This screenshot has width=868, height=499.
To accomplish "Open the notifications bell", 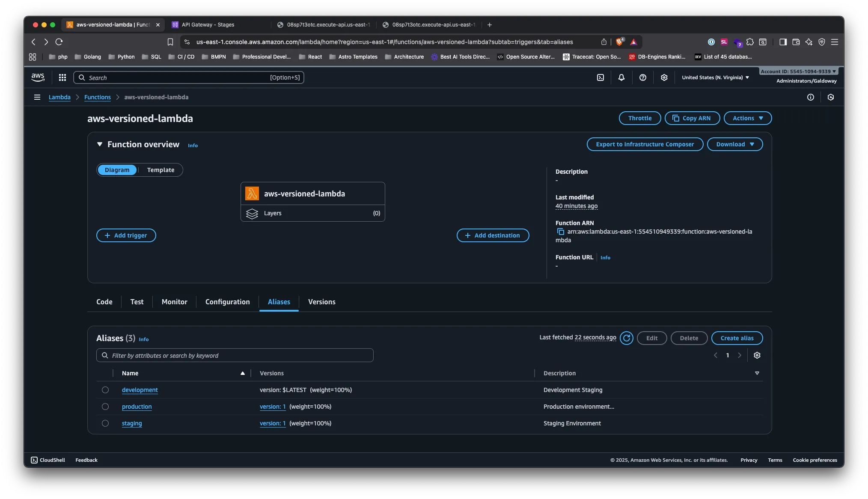I will (621, 77).
